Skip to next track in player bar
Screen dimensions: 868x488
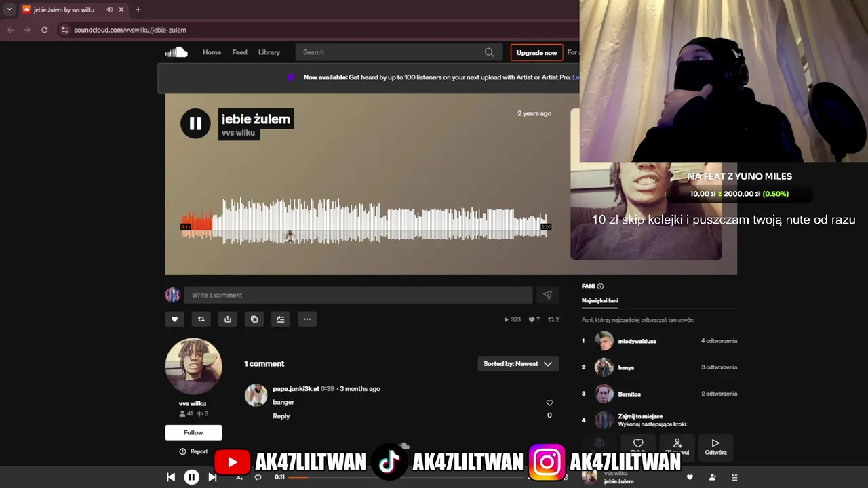coord(212,477)
